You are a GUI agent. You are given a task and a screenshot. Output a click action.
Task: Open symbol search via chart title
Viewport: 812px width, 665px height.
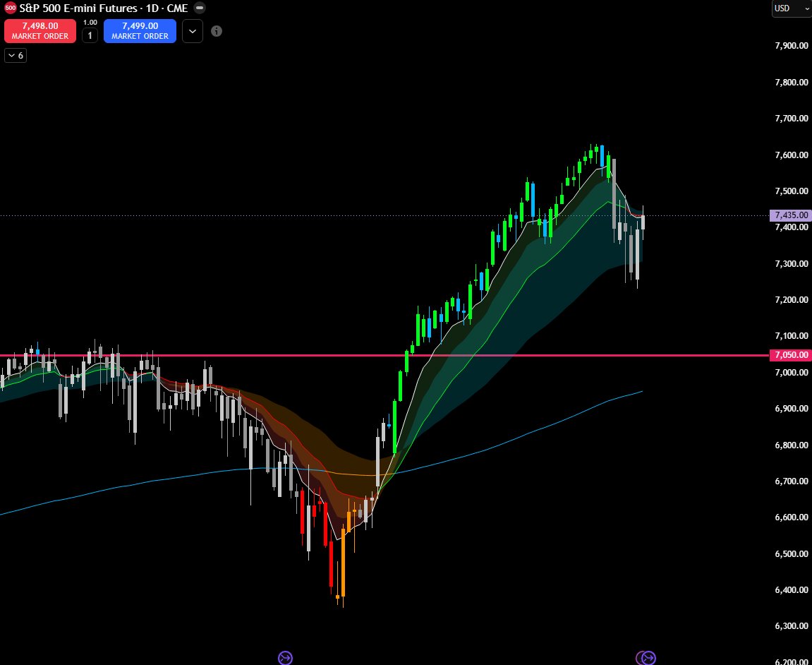[x=103, y=8]
